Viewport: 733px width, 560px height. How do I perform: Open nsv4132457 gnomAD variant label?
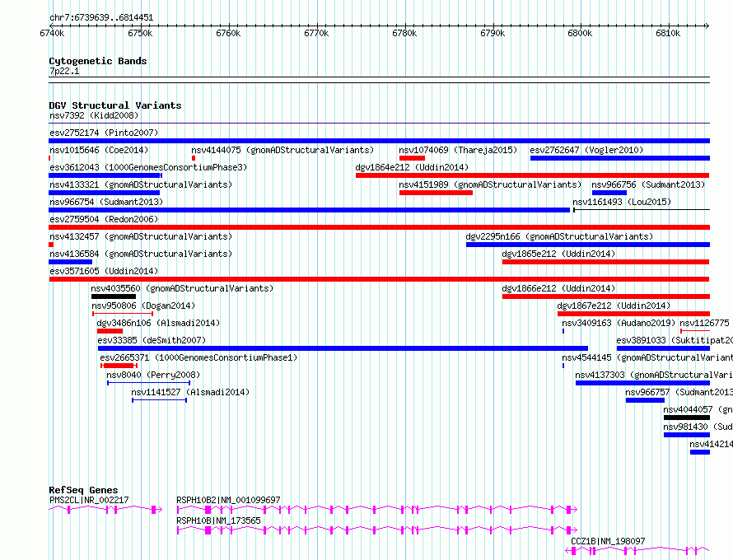141,236
